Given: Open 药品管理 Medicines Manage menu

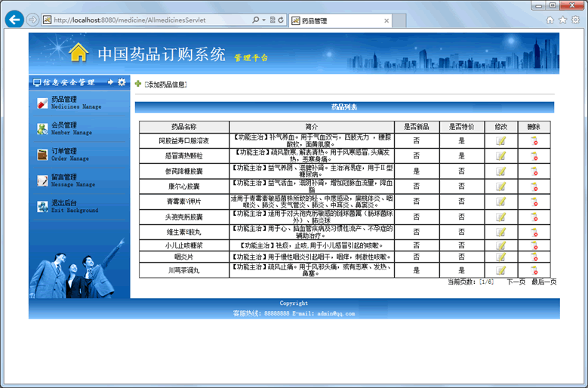Looking at the screenshot, I should click(x=76, y=103).
